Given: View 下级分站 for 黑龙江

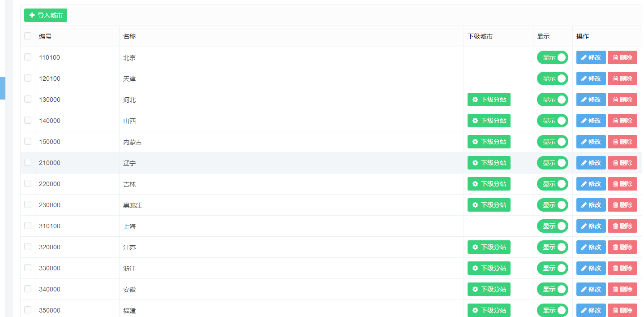Looking at the screenshot, I should (x=489, y=205).
